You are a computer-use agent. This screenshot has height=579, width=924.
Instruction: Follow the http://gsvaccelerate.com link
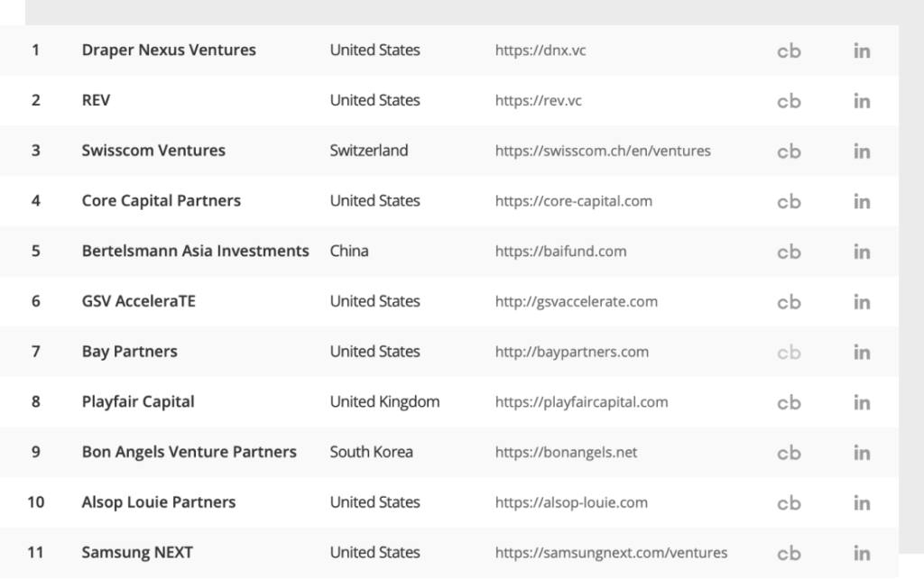pos(577,301)
